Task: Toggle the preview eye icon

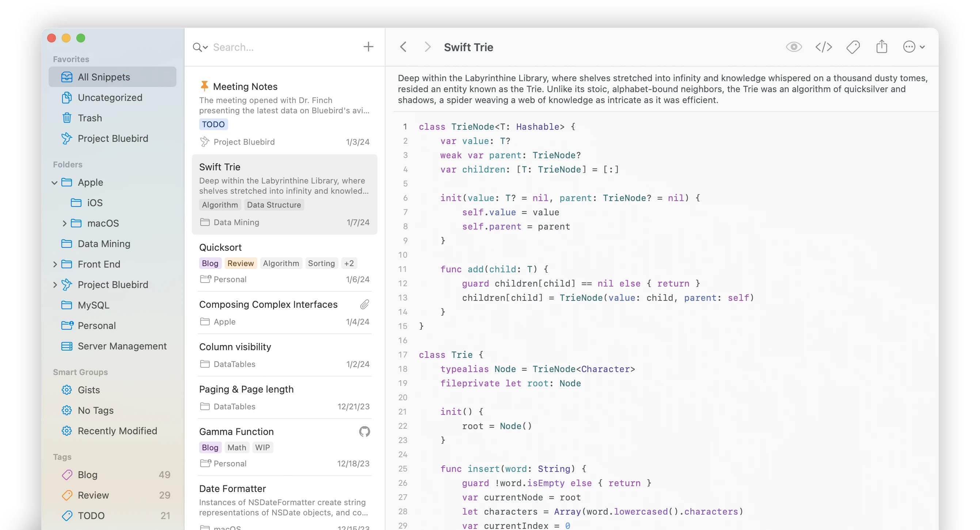Action: tap(794, 46)
